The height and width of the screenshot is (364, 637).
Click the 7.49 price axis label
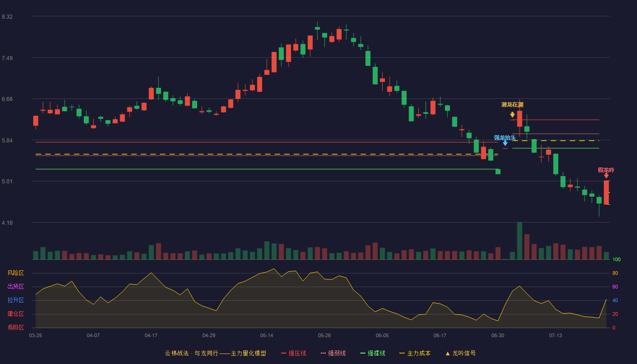coord(7,58)
